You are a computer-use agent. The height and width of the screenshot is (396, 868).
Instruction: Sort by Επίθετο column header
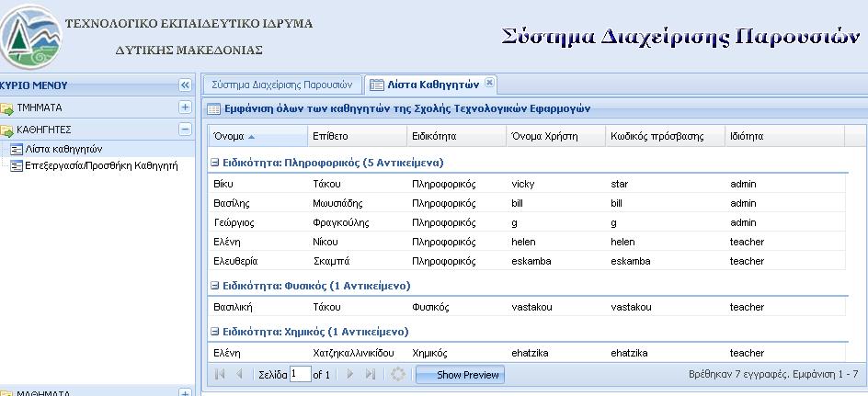pos(357,136)
